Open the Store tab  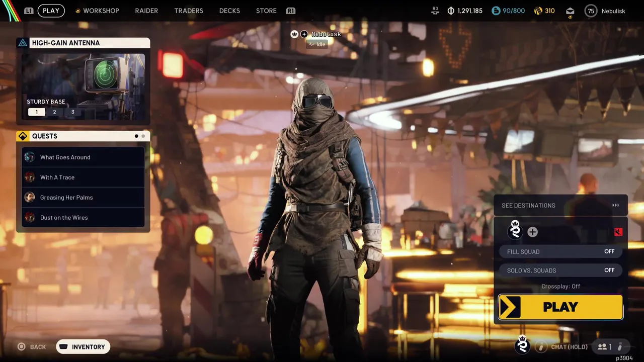pos(266,11)
